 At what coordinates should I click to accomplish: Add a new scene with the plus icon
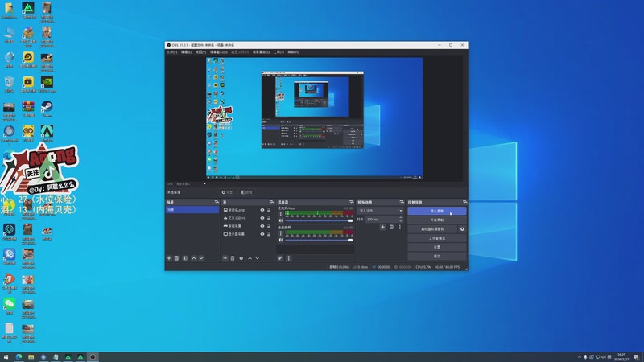[x=169, y=258]
